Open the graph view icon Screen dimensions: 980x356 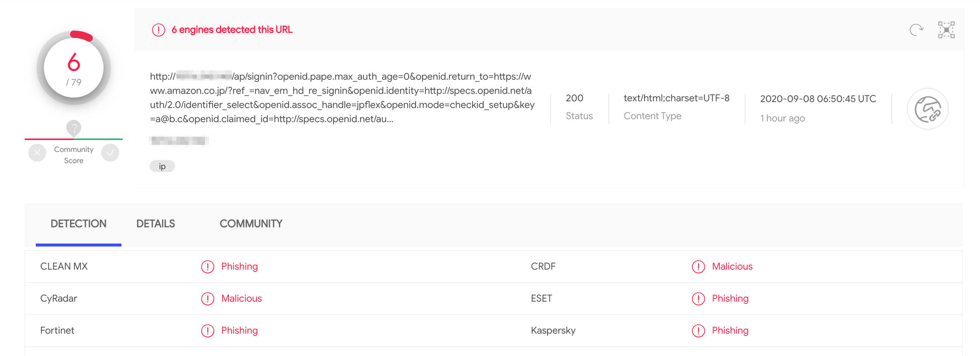click(946, 30)
